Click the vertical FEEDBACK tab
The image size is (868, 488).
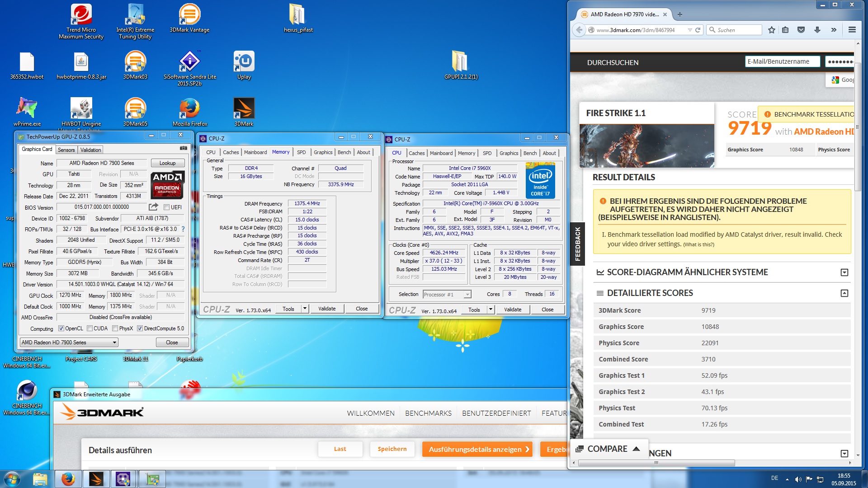click(x=577, y=244)
